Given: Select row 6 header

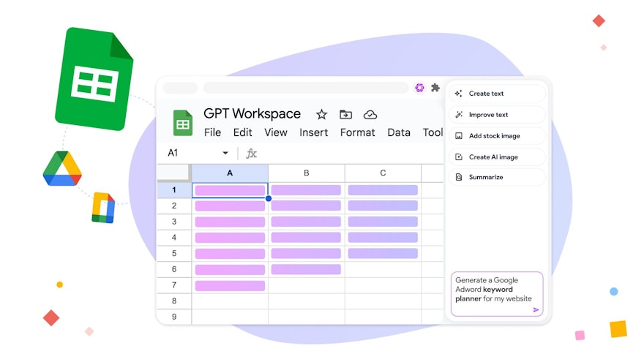Looking at the screenshot, I should [x=174, y=269].
